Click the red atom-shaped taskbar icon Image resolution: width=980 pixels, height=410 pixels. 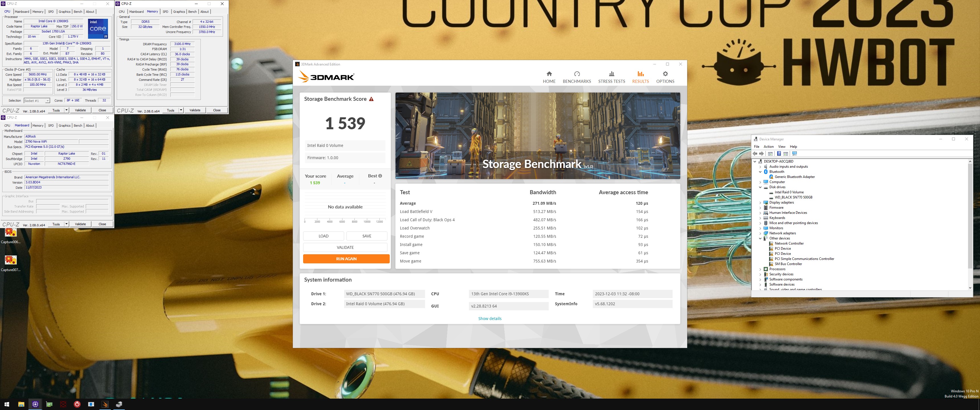tap(63, 404)
